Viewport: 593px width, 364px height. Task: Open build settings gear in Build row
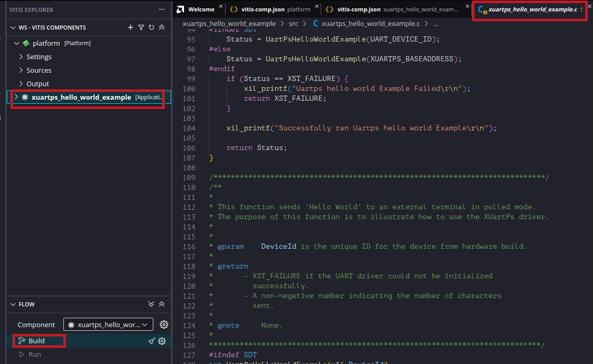[x=162, y=341]
